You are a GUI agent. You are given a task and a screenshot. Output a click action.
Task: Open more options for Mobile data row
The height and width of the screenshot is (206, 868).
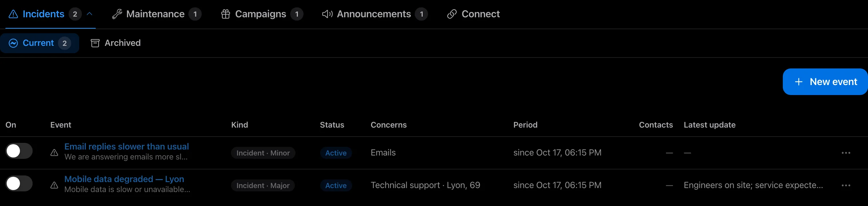846,185
